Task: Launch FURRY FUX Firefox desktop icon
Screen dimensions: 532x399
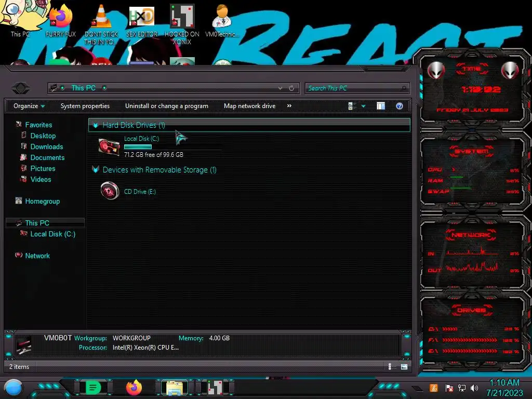Action: click(x=60, y=20)
